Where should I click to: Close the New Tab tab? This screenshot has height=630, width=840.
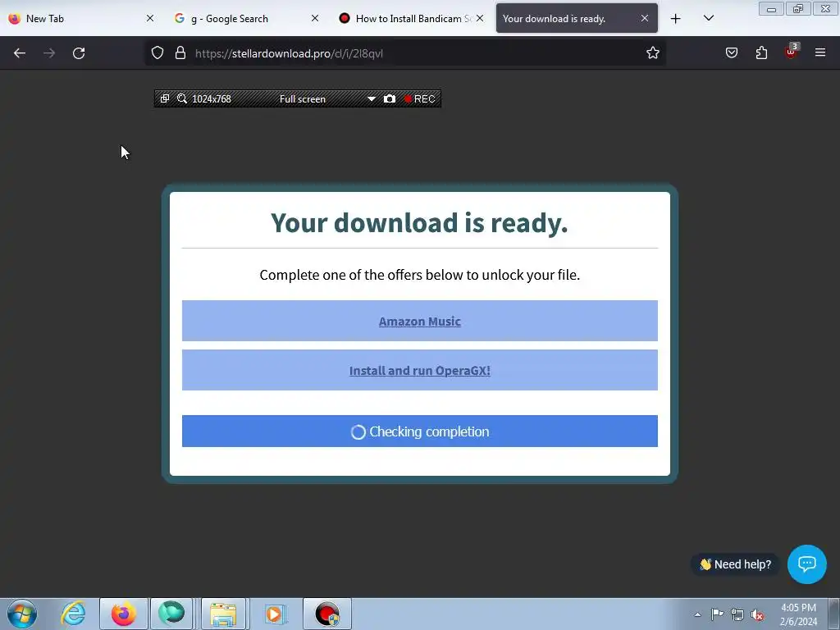150,19
